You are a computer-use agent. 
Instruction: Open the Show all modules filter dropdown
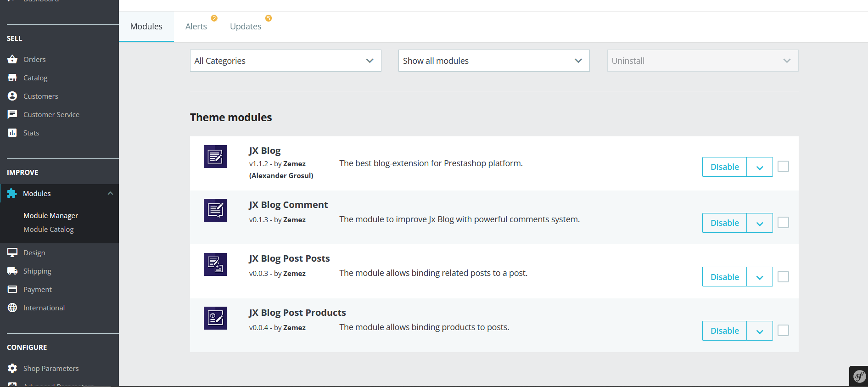493,61
